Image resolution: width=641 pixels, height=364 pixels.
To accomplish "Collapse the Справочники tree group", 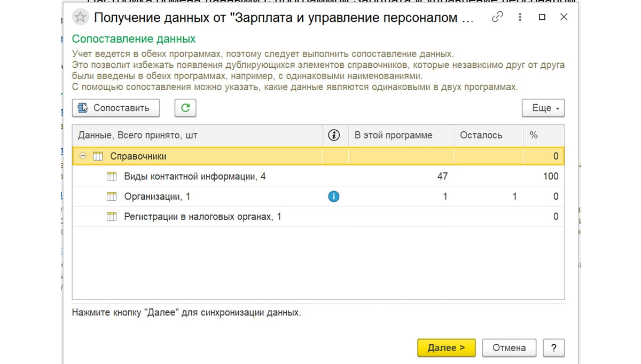I will [x=83, y=156].
